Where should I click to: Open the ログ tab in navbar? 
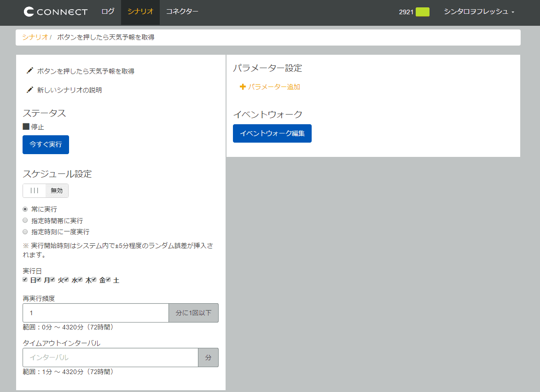tap(108, 12)
